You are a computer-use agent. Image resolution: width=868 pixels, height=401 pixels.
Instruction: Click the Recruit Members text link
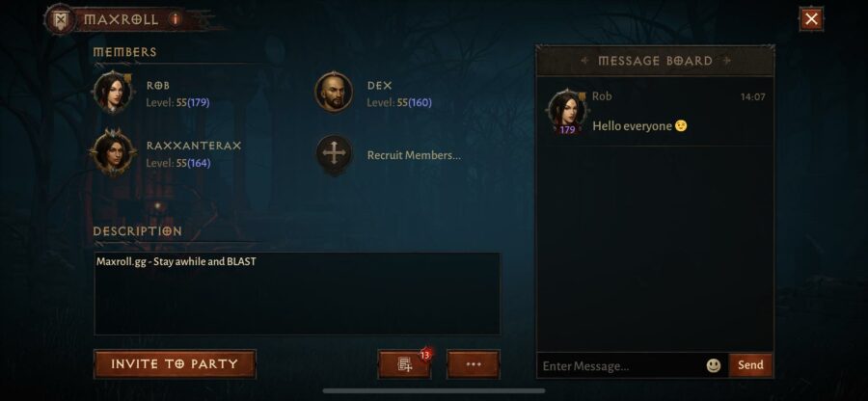pos(414,155)
